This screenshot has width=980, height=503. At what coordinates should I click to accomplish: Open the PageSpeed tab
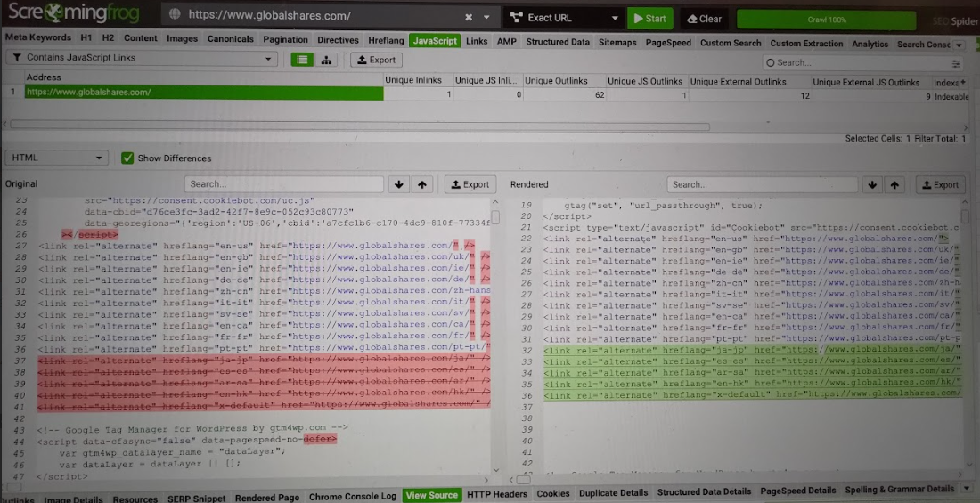[x=668, y=43]
